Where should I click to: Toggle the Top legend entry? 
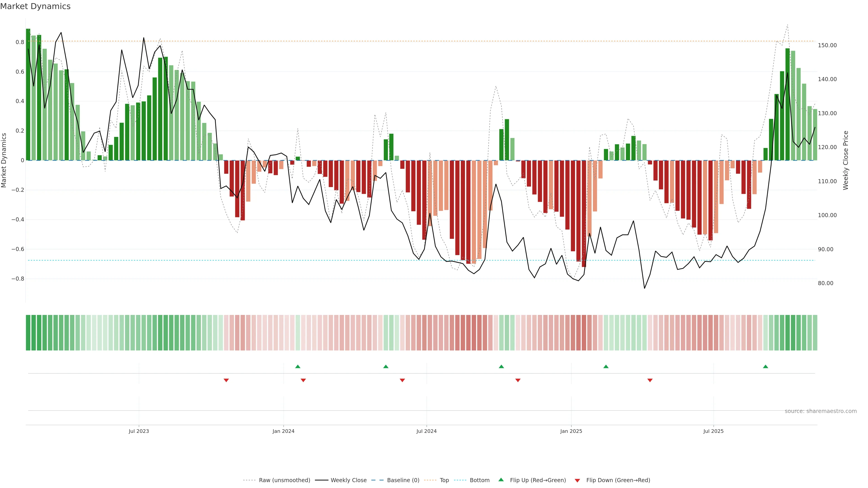coord(444,480)
